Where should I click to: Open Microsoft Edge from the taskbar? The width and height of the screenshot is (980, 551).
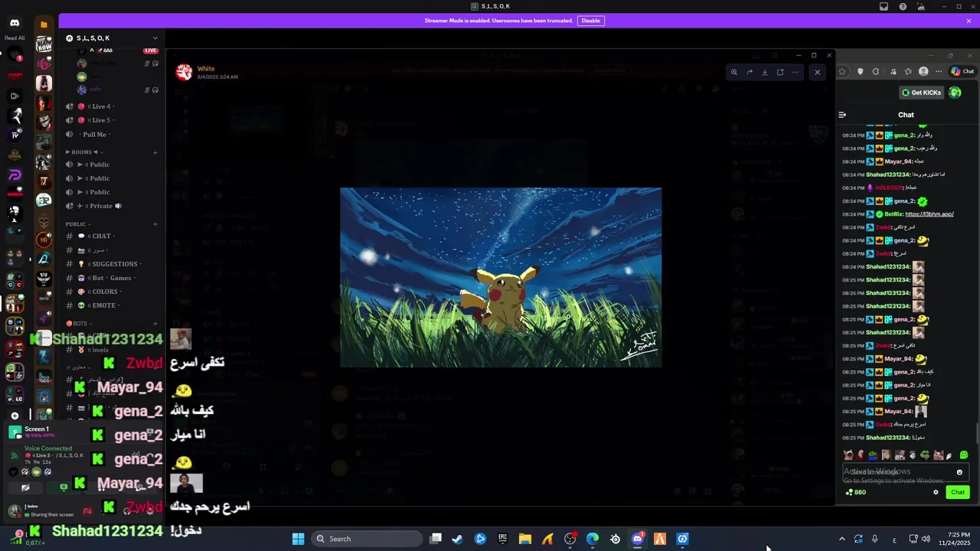tap(593, 539)
